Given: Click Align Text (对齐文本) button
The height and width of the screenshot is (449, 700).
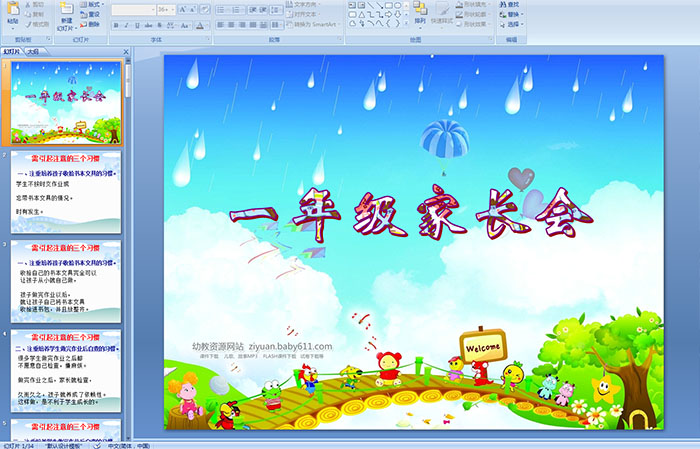Looking at the screenshot, I should pos(303,14).
